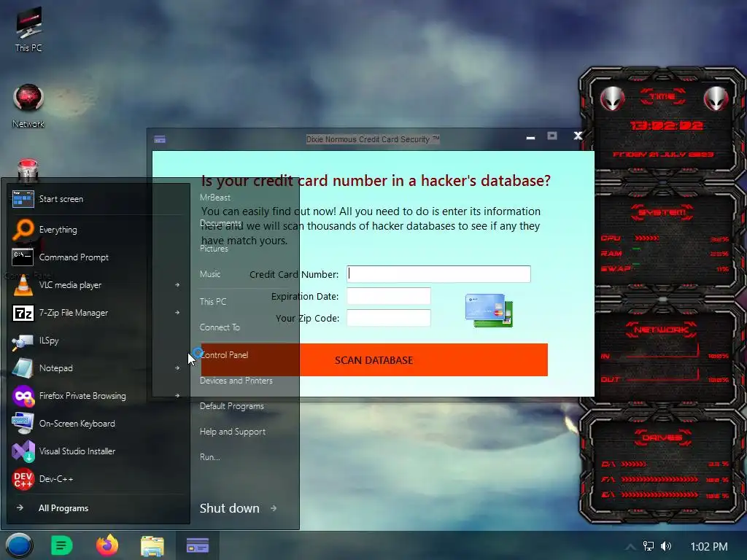Open Dev-C++ icon in Start menu

[23, 479]
